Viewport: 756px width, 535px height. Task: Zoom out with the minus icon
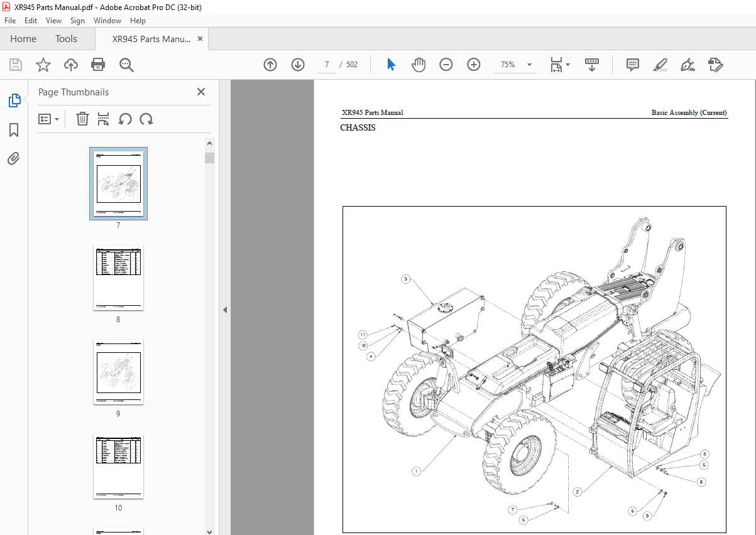pyautogui.click(x=446, y=65)
